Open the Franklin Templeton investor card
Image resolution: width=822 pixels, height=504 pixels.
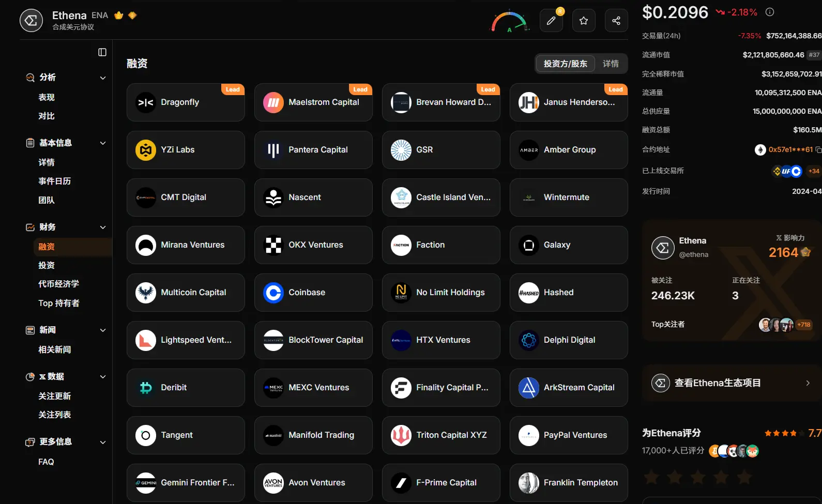coord(569,483)
